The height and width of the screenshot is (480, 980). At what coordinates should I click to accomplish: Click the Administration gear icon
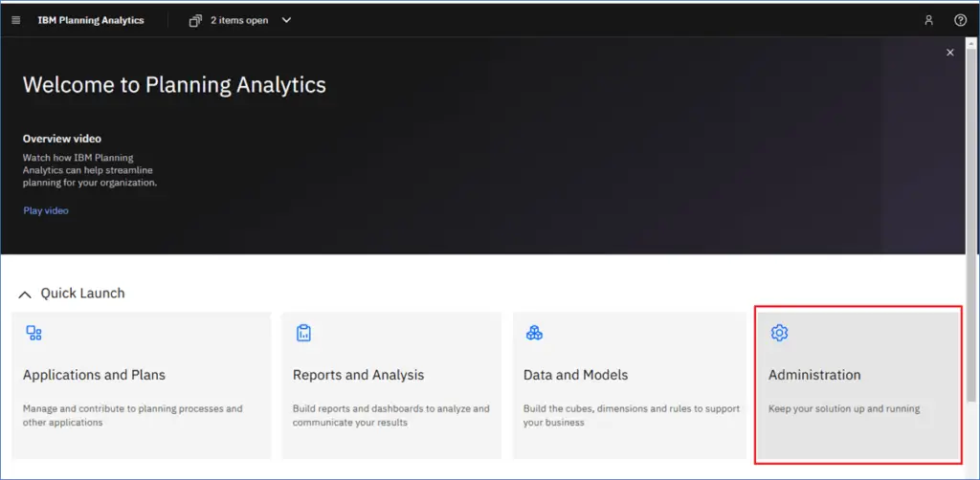click(779, 333)
